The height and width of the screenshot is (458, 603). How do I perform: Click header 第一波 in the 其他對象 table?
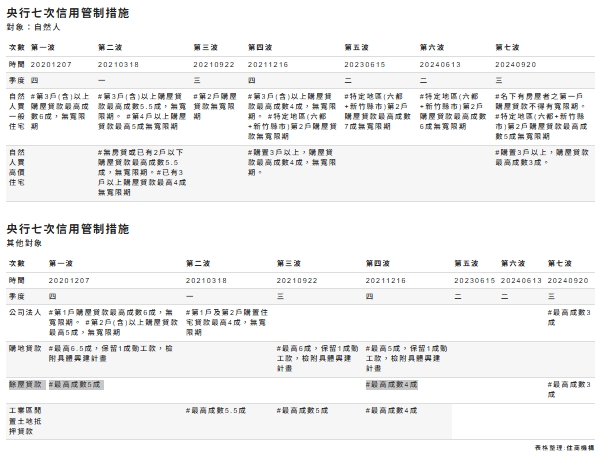click(61, 263)
